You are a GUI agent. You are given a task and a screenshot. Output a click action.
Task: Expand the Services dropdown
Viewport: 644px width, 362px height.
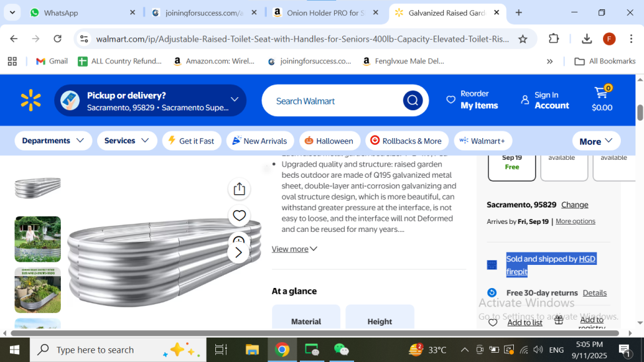coord(127,141)
